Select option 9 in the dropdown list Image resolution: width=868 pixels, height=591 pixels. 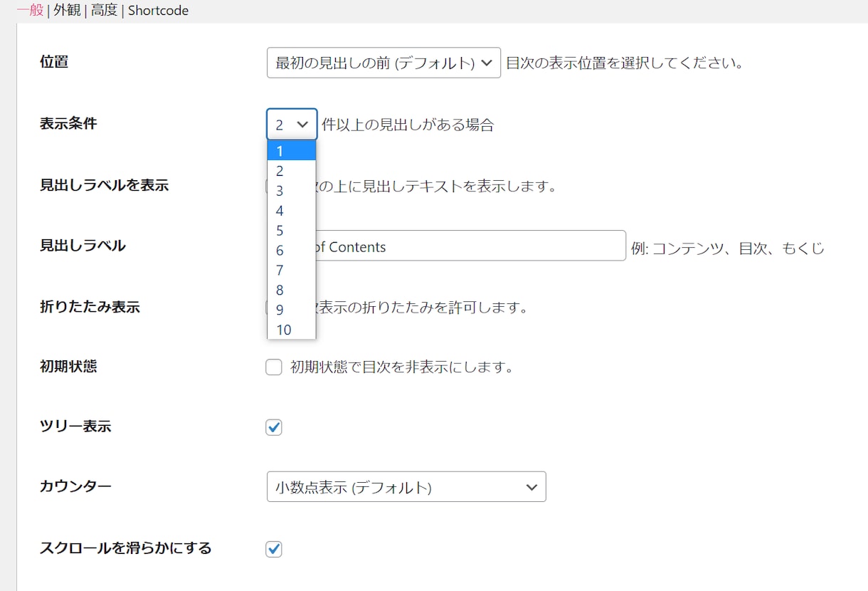[x=292, y=310]
